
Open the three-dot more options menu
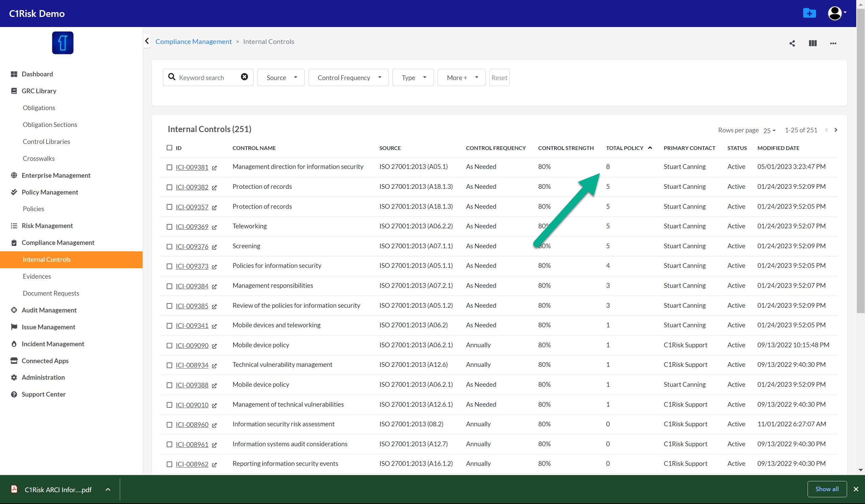pos(833,43)
